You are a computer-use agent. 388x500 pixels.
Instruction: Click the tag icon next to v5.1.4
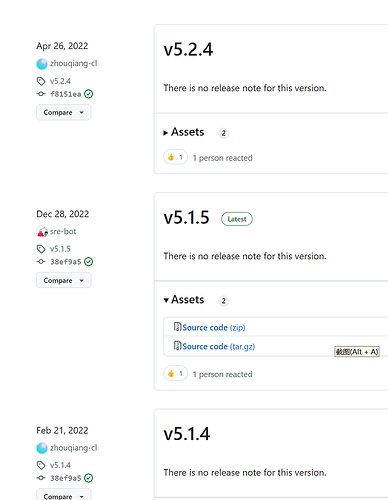pyautogui.click(x=41, y=465)
